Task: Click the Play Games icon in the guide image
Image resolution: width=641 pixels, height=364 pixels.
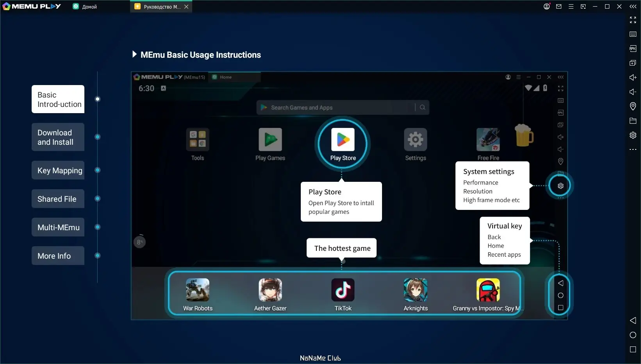Action: coord(270,139)
